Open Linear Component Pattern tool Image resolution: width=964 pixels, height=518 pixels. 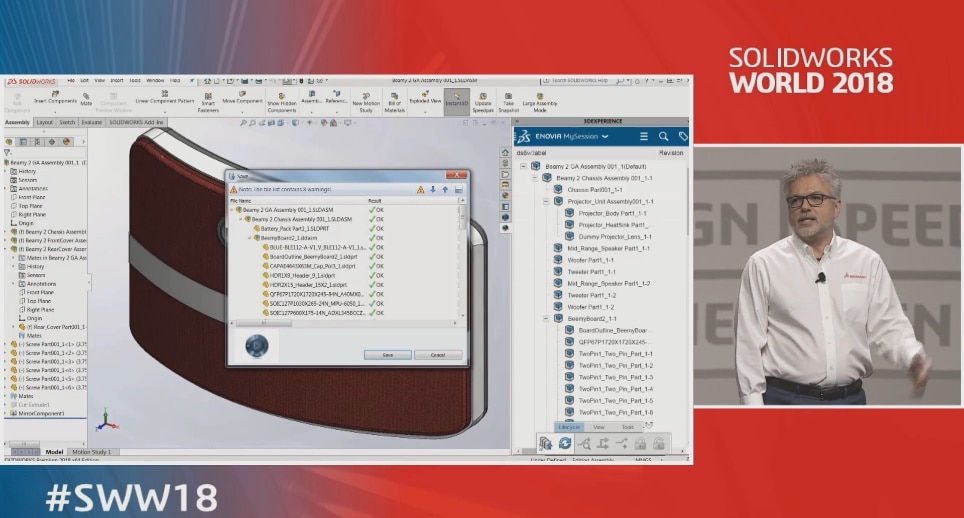164,97
